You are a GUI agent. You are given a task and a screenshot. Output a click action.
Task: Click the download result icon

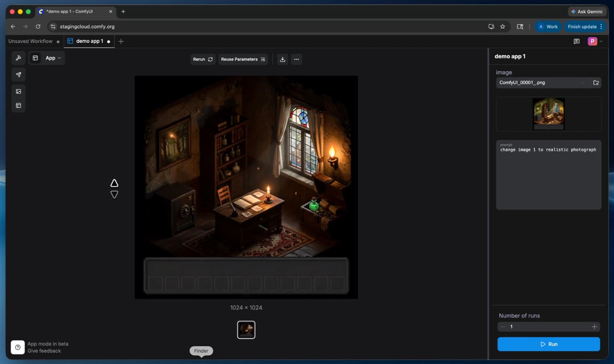[282, 59]
